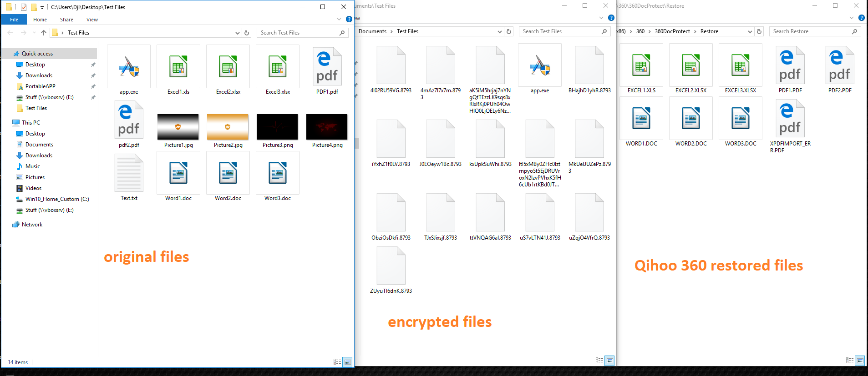Select PDF2.PDF in the Restore window
Screen dimensions: 868x376
840,69
